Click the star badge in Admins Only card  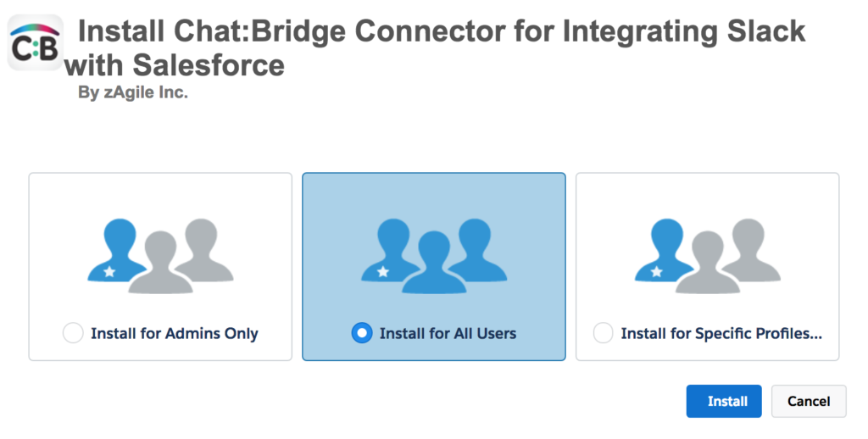pos(109,271)
